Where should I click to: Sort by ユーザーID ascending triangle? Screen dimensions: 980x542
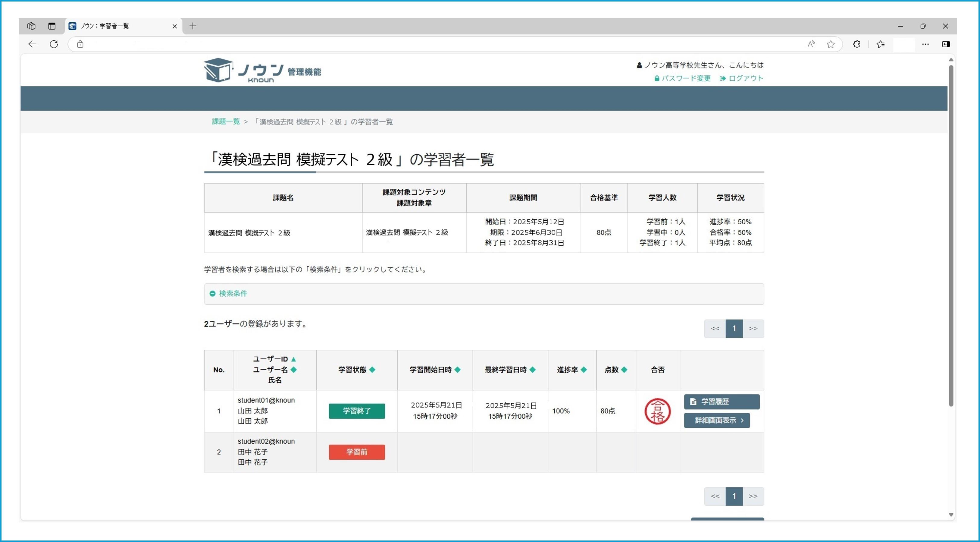coord(293,359)
